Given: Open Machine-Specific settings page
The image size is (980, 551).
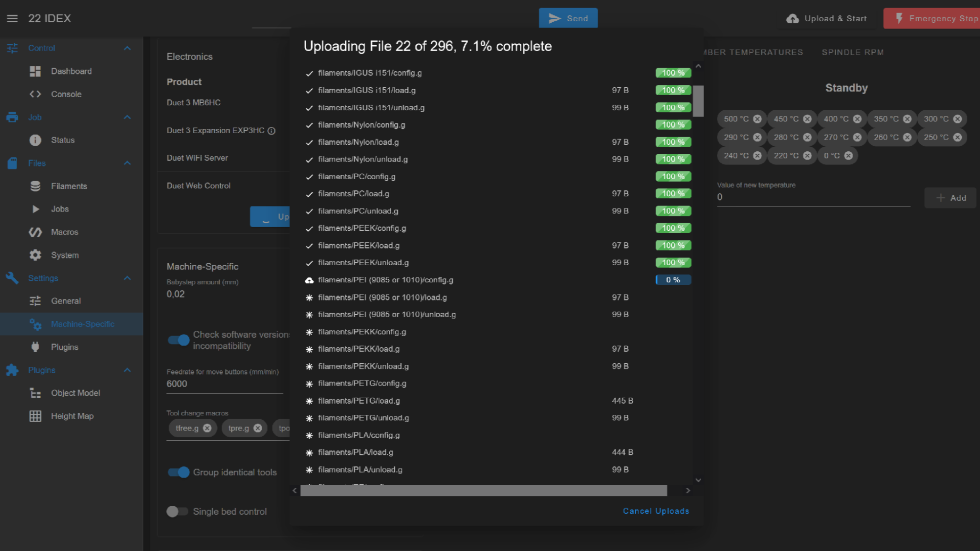Looking at the screenshot, I should click(71, 324).
